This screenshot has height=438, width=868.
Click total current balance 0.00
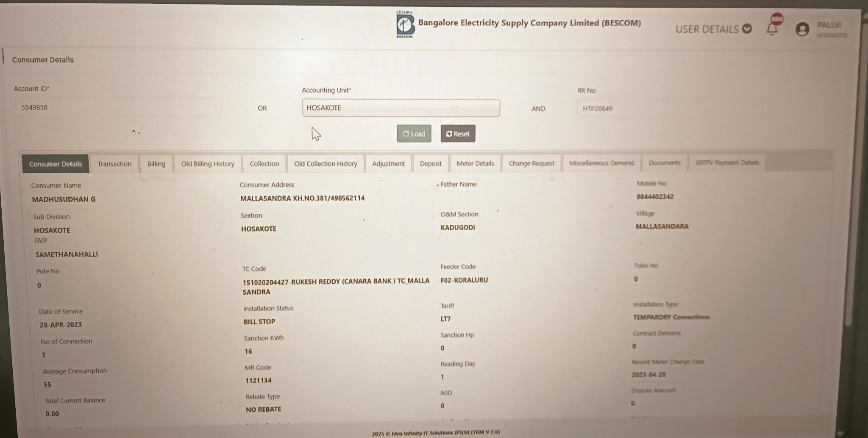(x=53, y=414)
